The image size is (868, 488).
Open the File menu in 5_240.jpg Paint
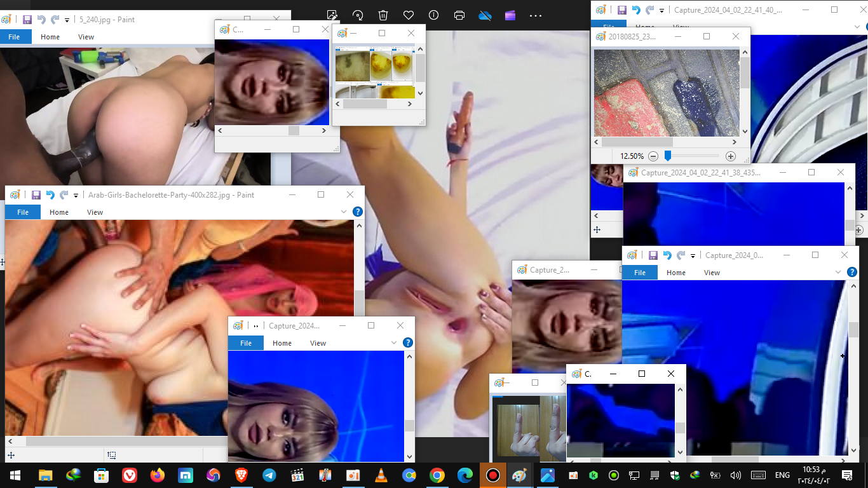[14, 37]
